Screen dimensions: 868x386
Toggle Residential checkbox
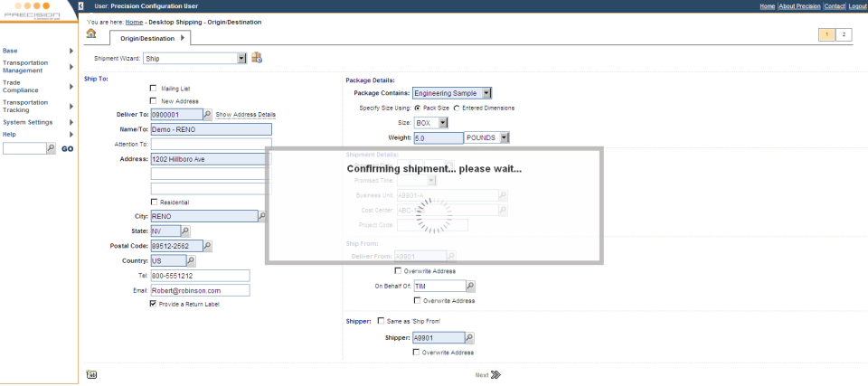(154, 202)
